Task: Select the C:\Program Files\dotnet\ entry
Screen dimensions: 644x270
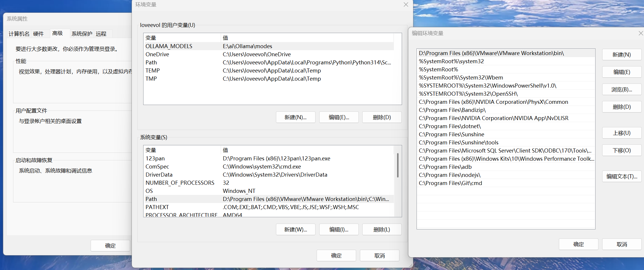Action: (x=506, y=126)
